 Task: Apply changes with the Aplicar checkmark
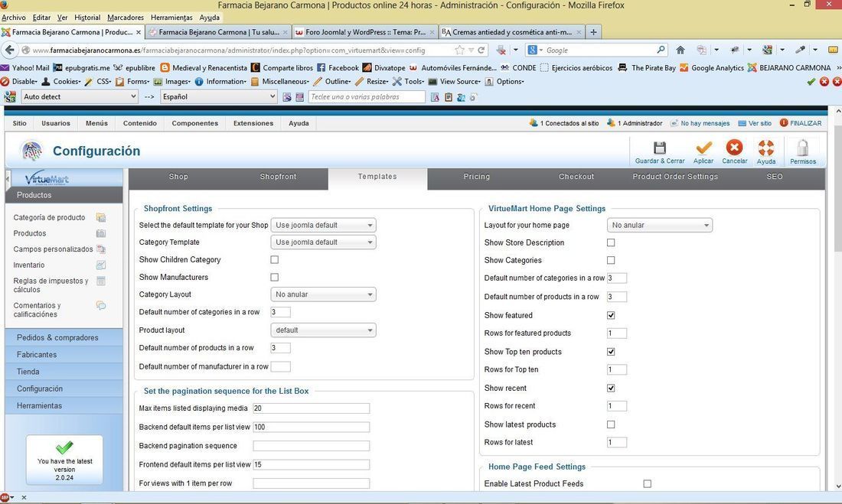(x=703, y=148)
